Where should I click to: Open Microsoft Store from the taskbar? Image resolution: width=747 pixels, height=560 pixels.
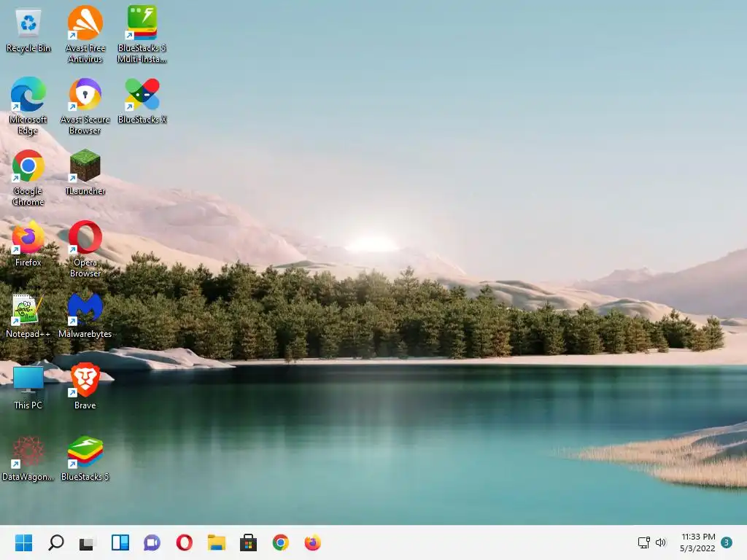(x=248, y=542)
